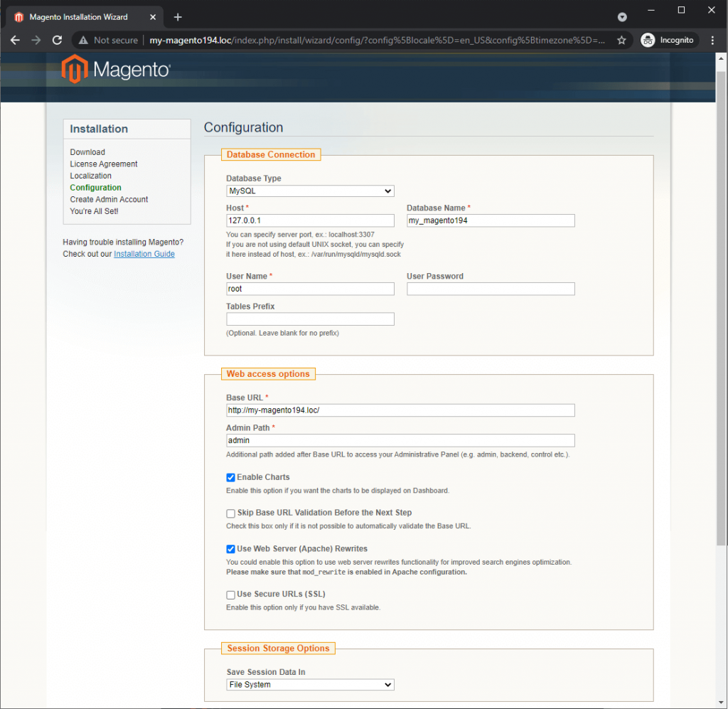Click the Tables Prefix input field
The width and height of the screenshot is (728, 709).
[x=310, y=319]
